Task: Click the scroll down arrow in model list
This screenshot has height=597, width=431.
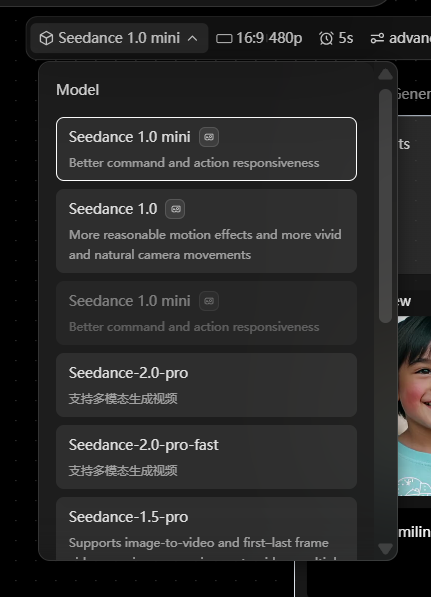Action: pyautogui.click(x=385, y=549)
